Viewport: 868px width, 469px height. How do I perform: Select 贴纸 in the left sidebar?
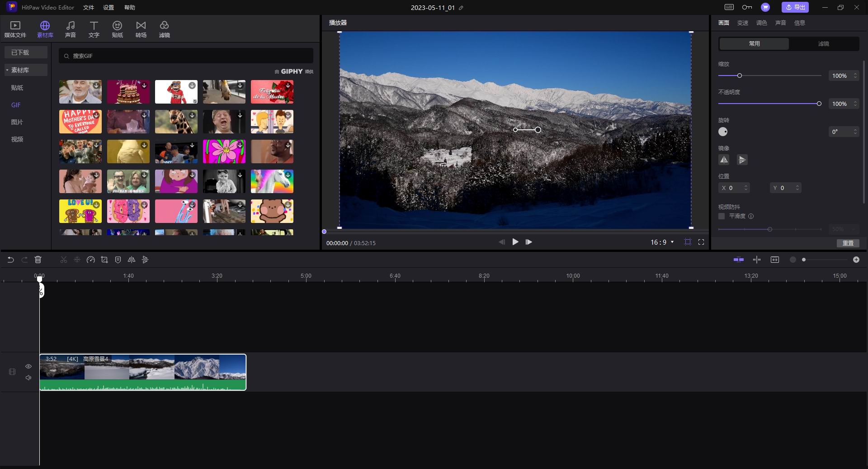point(17,88)
